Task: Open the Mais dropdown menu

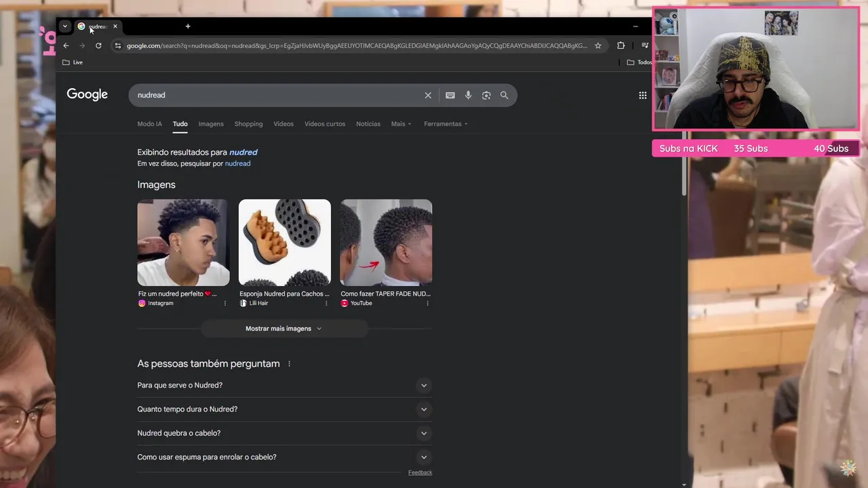Action: [x=401, y=124]
